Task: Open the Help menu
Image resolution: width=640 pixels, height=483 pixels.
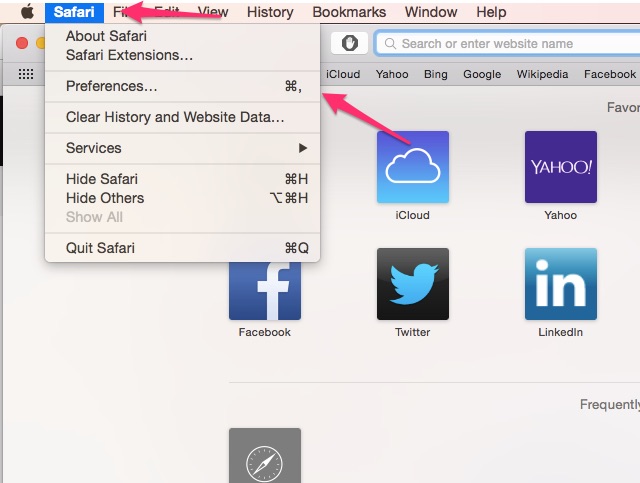Action: [x=491, y=12]
